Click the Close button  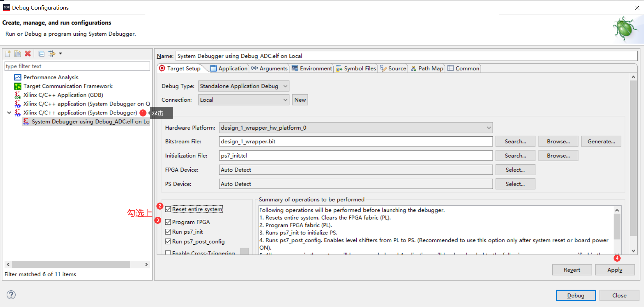619,295
